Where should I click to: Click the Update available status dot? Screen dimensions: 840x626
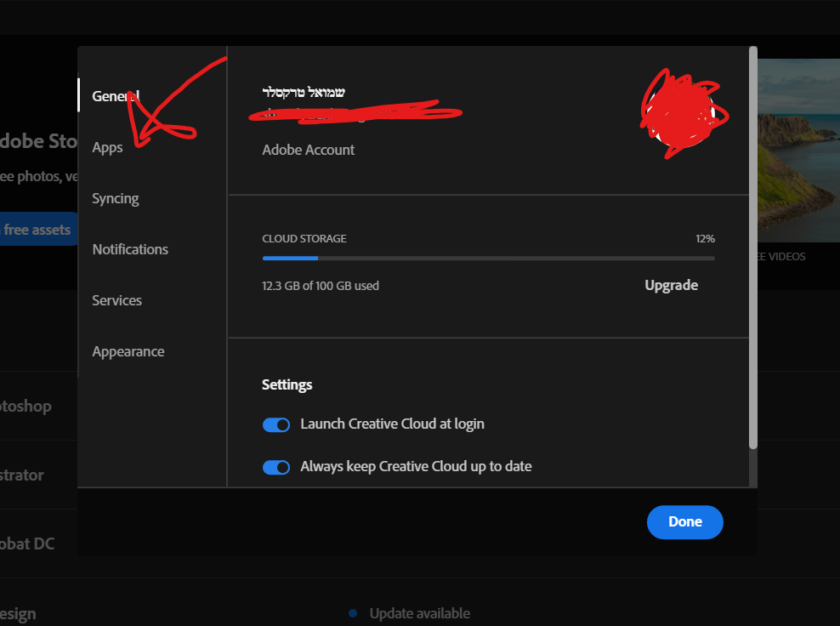[353, 613]
